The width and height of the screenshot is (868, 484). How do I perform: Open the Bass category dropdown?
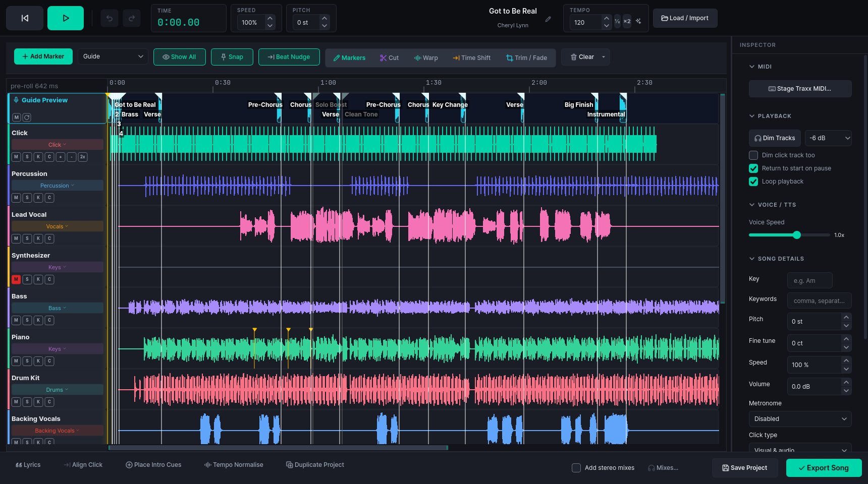pyautogui.click(x=58, y=308)
